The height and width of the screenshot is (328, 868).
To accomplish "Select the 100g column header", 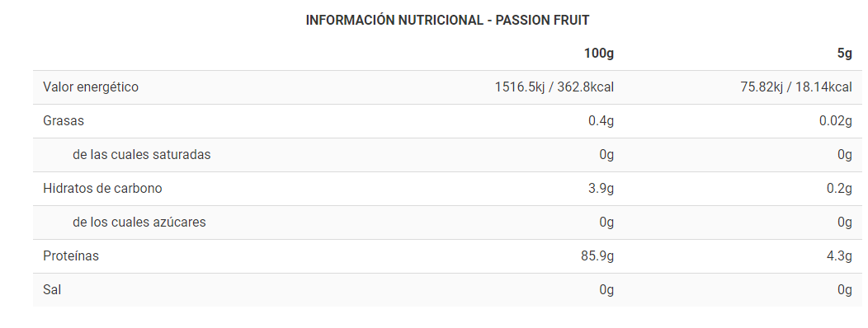I will tap(599, 54).
